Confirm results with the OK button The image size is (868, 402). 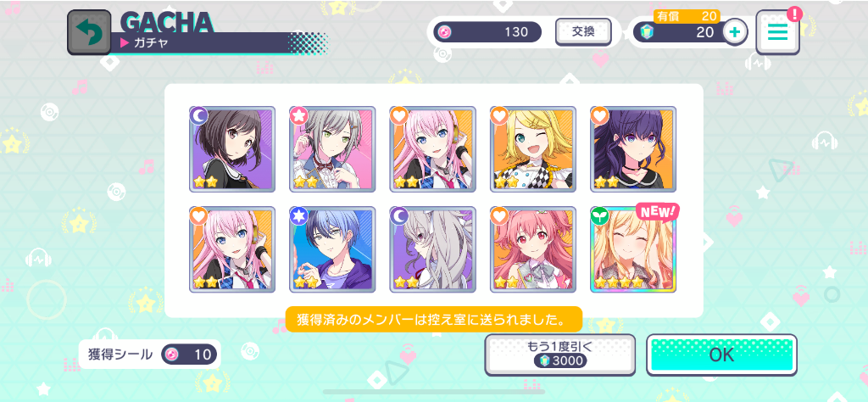pos(722,355)
